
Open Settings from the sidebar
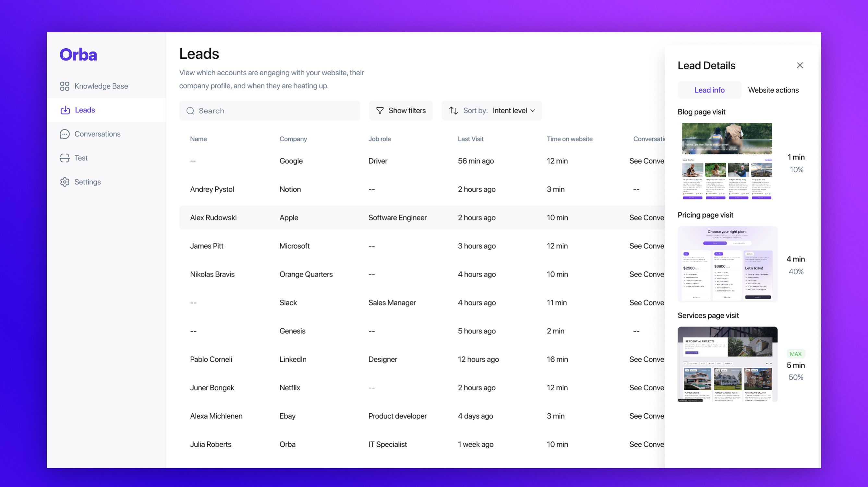click(x=88, y=182)
